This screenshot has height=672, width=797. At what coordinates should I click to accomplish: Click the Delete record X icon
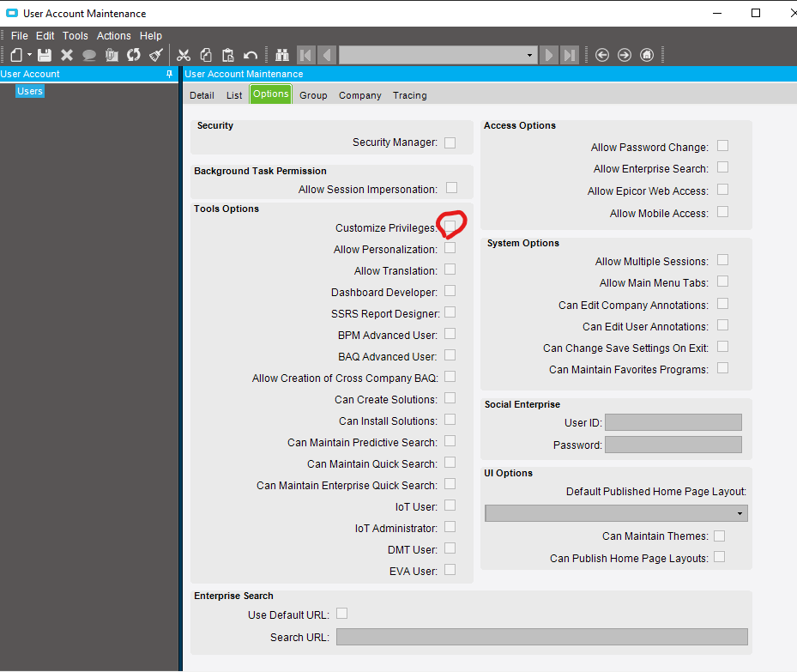66,54
